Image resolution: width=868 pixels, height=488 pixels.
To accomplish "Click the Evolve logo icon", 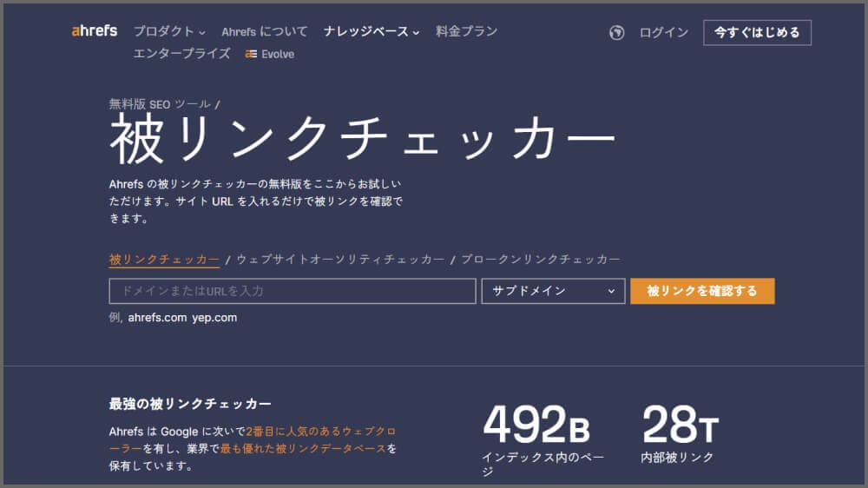I will tap(250, 54).
